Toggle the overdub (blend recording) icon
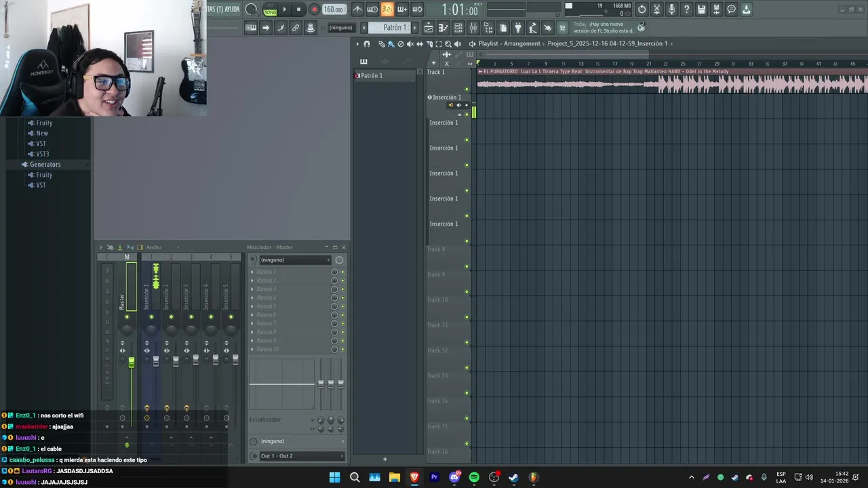 [x=402, y=9]
